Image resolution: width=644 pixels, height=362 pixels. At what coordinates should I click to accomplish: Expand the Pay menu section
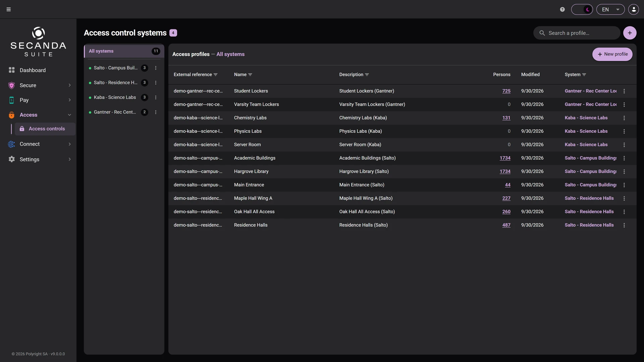(38, 100)
